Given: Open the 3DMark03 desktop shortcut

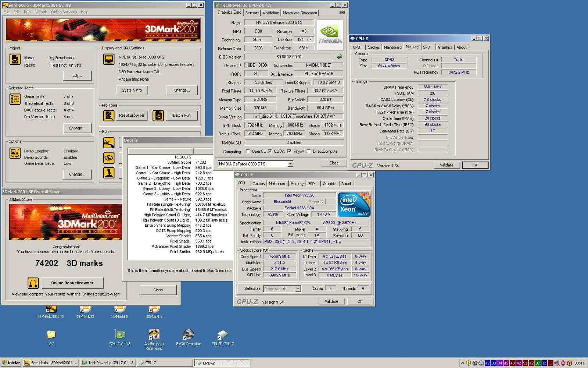Looking at the screenshot, I should [85, 309].
